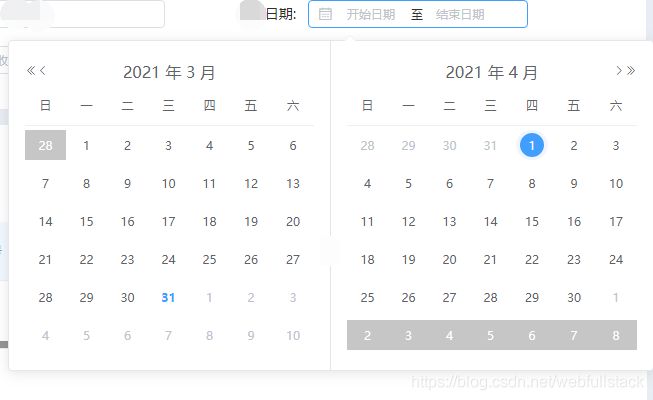The width and height of the screenshot is (653, 400).
Task: Click the calendar icon in date range field
Action: point(325,14)
